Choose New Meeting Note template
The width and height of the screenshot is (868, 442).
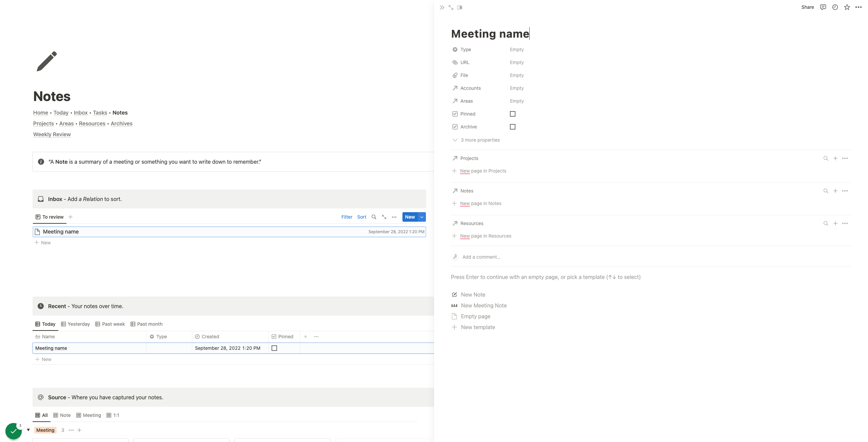pos(479,305)
